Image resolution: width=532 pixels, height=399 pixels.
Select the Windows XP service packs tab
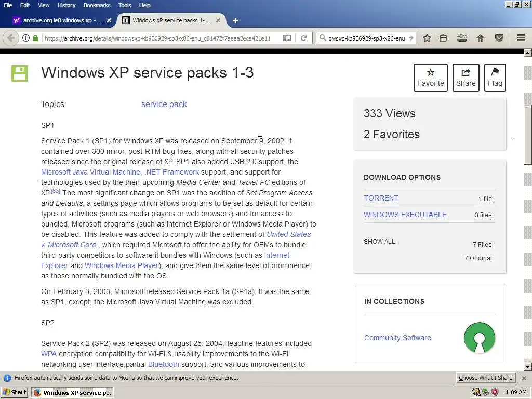click(171, 20)
